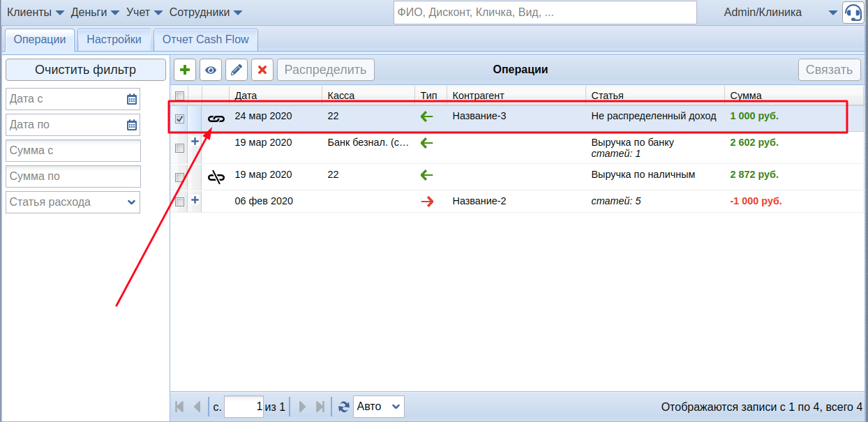Viewport: 868px width, 422px height.
Task: Click the pencil edit operation icon
Action: tap(237, 70)
